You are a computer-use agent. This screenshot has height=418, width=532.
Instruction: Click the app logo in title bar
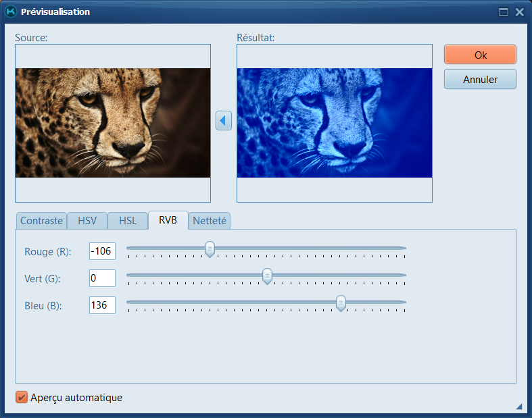(x=11, y=11)
